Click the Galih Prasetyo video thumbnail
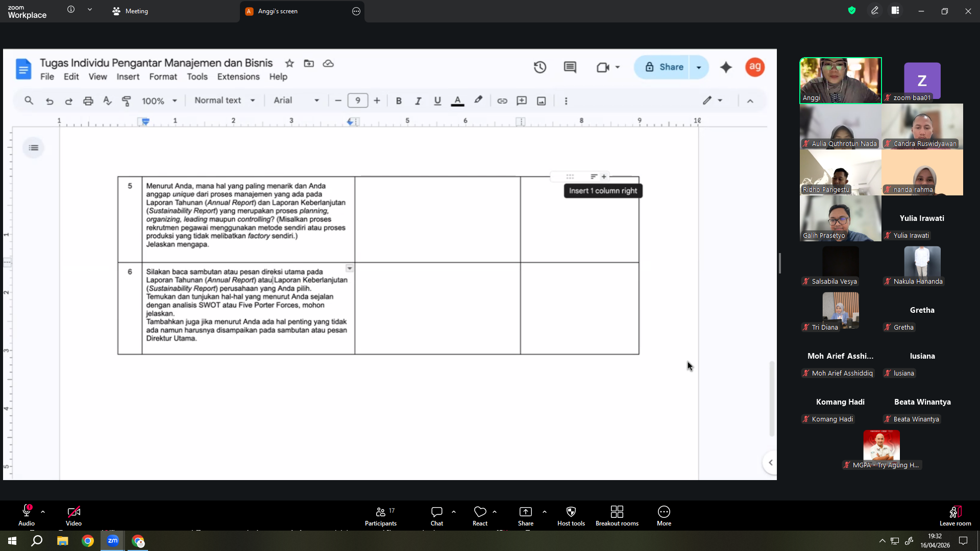This screenshot has width=980, height=551. point(840,218)
